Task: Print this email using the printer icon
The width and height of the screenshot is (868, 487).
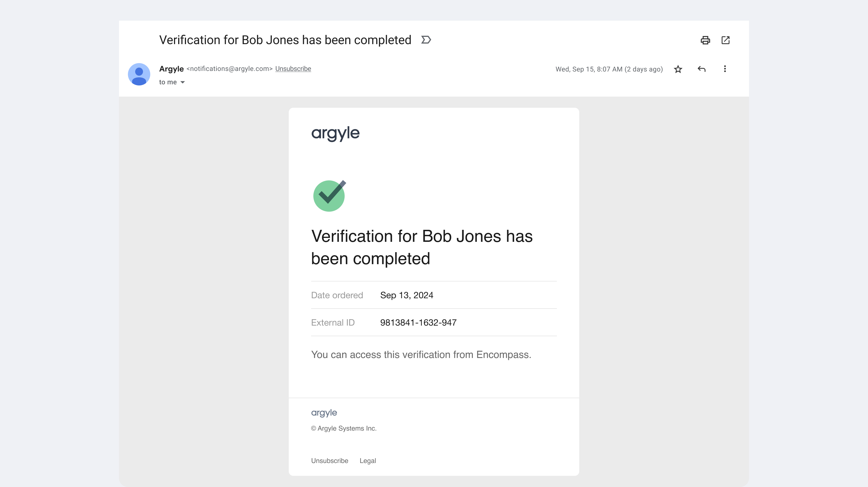Action: (705, 40)
